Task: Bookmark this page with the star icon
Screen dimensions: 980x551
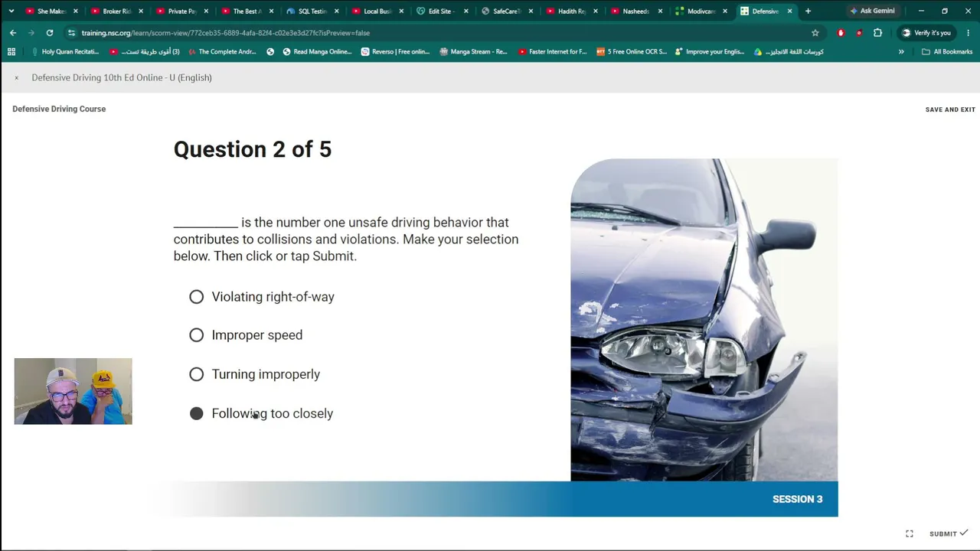Action: pos(815,33)
